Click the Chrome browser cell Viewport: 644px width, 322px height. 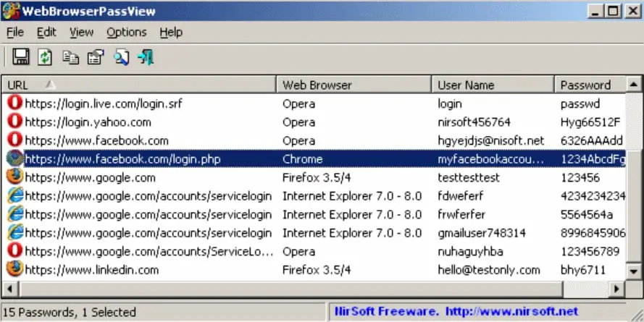click(302, 158)
